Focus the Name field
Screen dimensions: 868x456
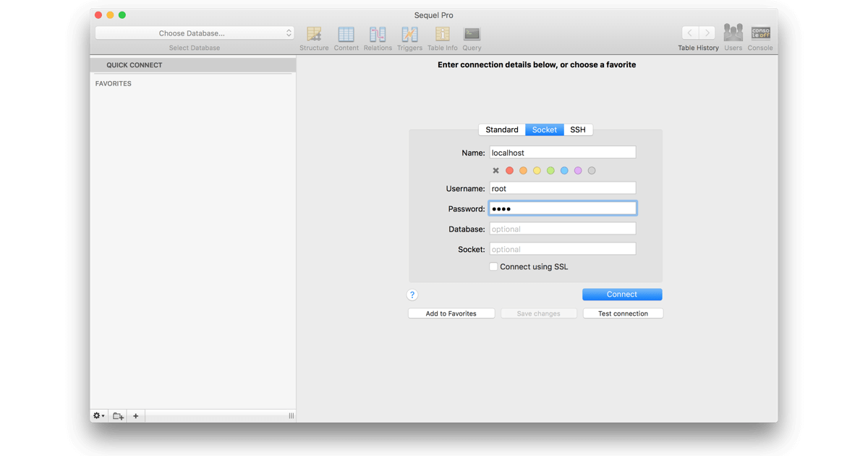point(563,153)
